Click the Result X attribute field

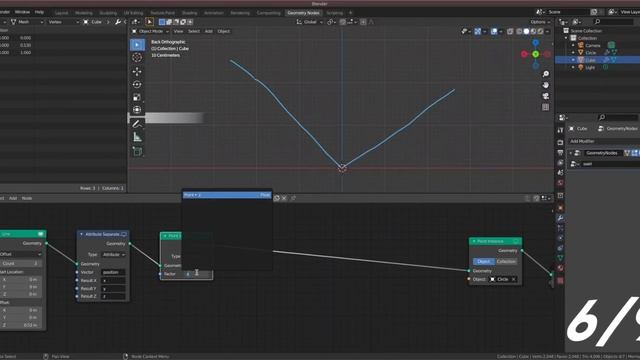click(113, 280)
